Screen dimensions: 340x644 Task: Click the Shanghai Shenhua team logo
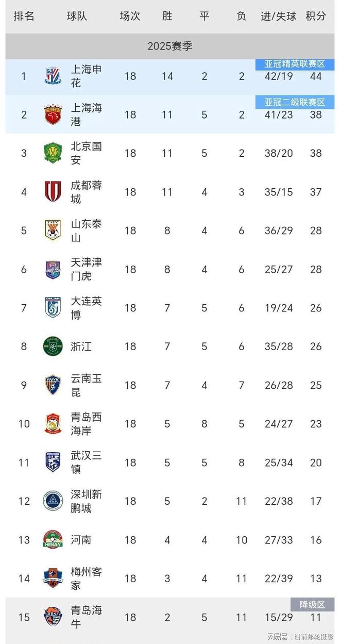[53, 76]
